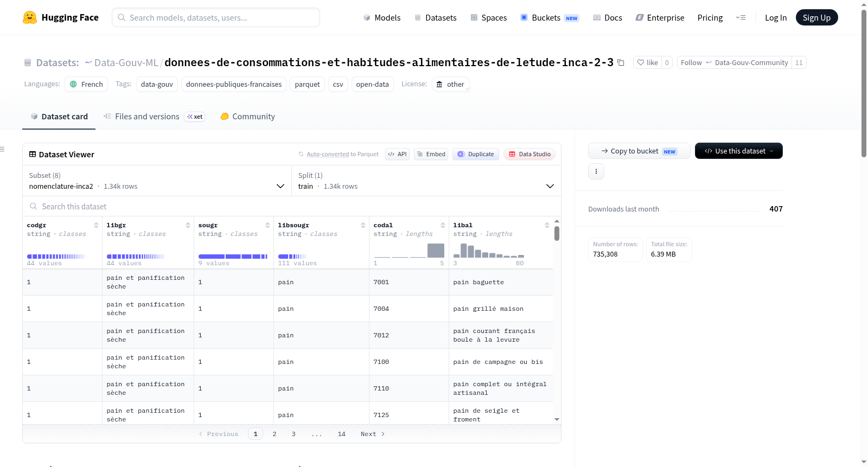Sort the codgr column
This screenshot has height=467, width=868.
[96, 225]
